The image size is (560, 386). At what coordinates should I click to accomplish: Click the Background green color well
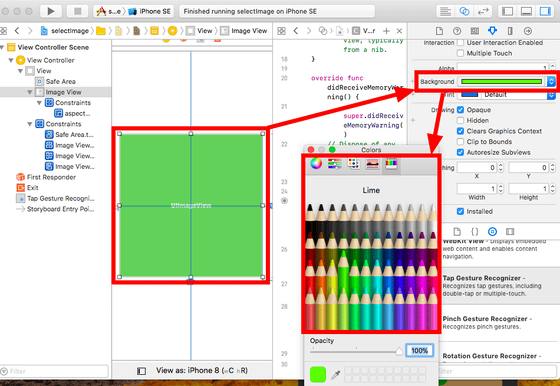coord(502,81)
